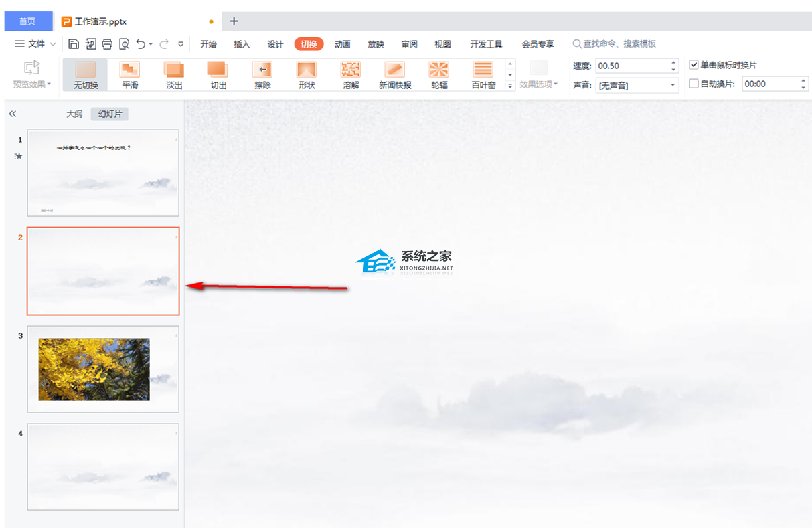Open the undo history dropdown arrow
The image size is (812, 528).
point(151,44)
